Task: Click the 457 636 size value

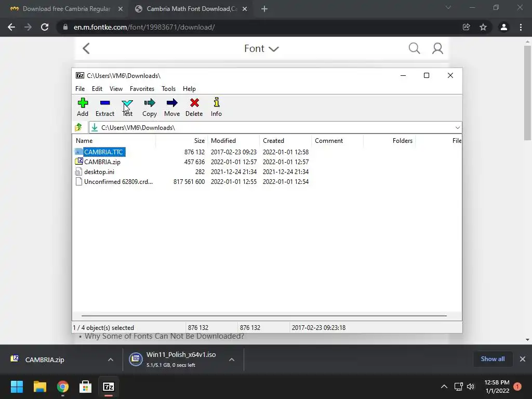Action: (x=194, y=162)
